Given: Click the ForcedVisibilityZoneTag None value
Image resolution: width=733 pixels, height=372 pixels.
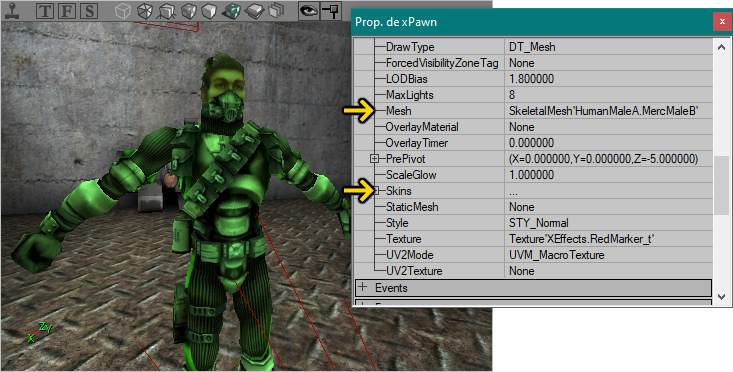Looking at the screenshot, I should [522, 63].
